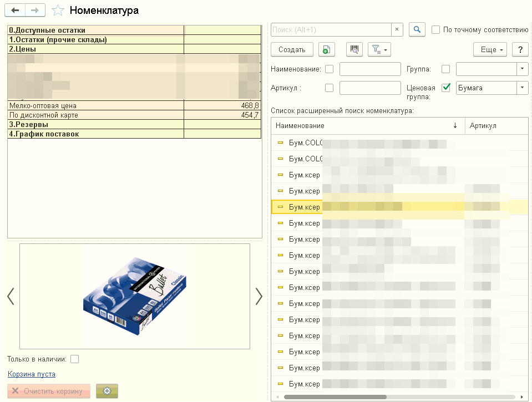Open the filter settings dropdown button
This screenshot has height=402, width=532.
point(379,50)
